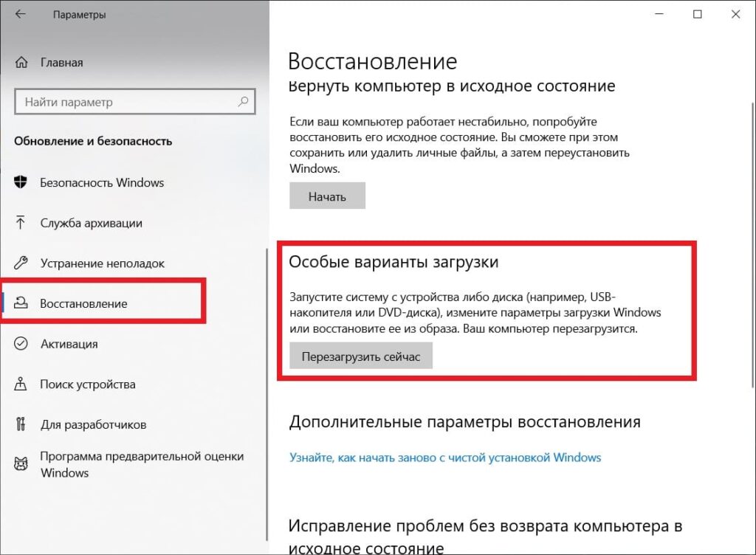756x555 pixels.
Task: Select the Активация checkmark icon
Action: [21, 343]
